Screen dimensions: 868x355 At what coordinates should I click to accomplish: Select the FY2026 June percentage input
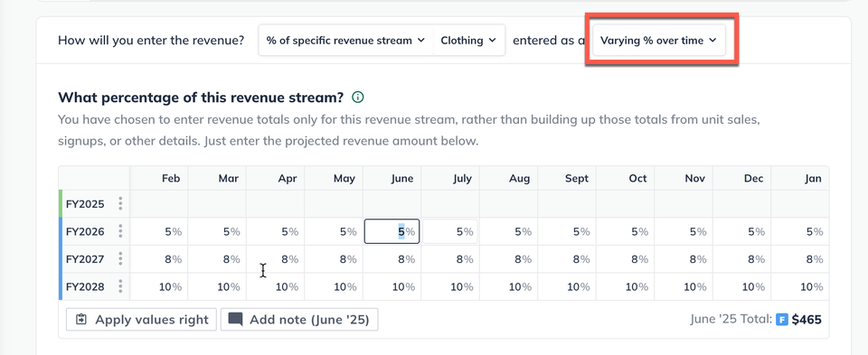click(392, 231)
